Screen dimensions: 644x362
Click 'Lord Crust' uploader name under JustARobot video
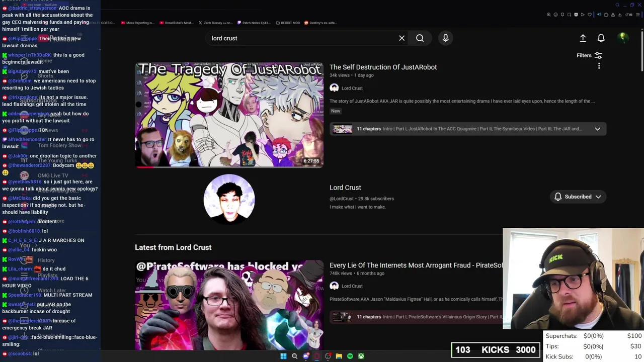352,88
